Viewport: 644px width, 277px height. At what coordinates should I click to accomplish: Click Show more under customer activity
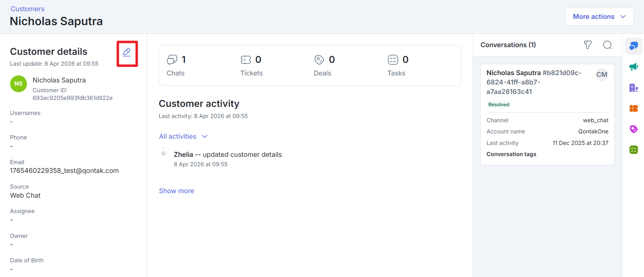click(x=177, y=191)
